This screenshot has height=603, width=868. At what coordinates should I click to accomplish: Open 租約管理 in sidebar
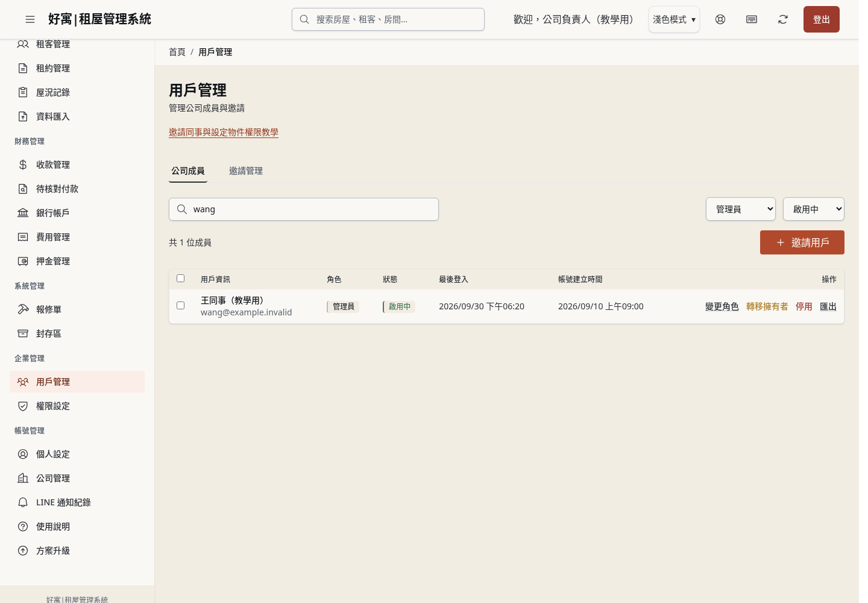pyautogui.click(x=77, y=68)
